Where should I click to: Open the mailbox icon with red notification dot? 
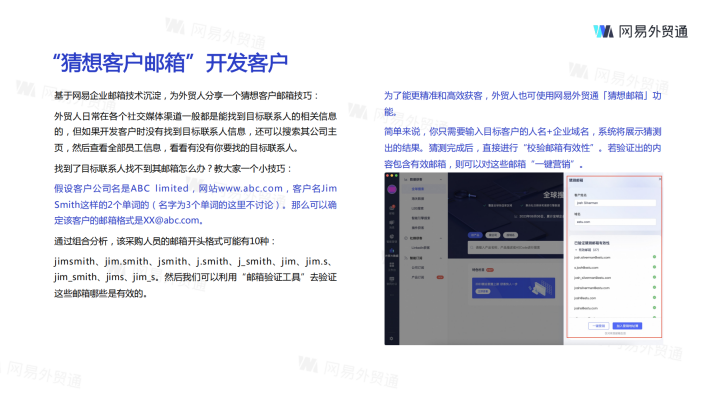(392, 208)
